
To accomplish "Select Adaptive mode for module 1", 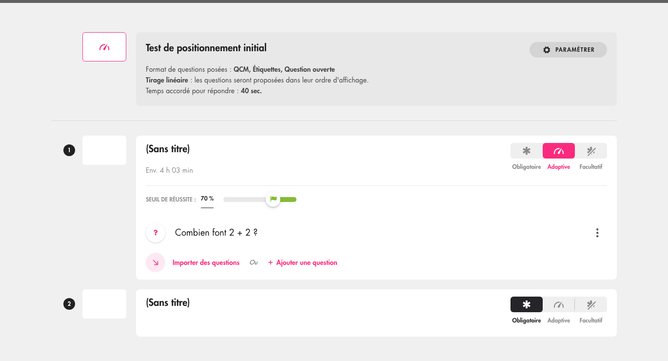I will 559,151.
